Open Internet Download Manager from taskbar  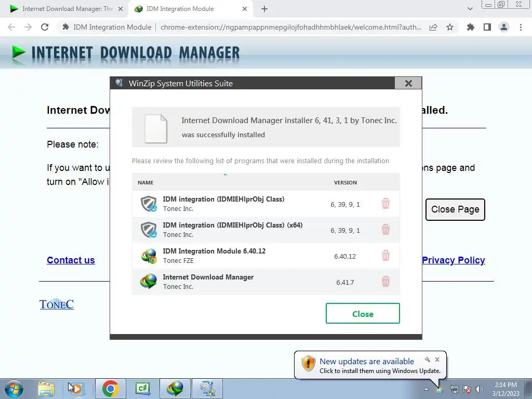pos(175,389)
